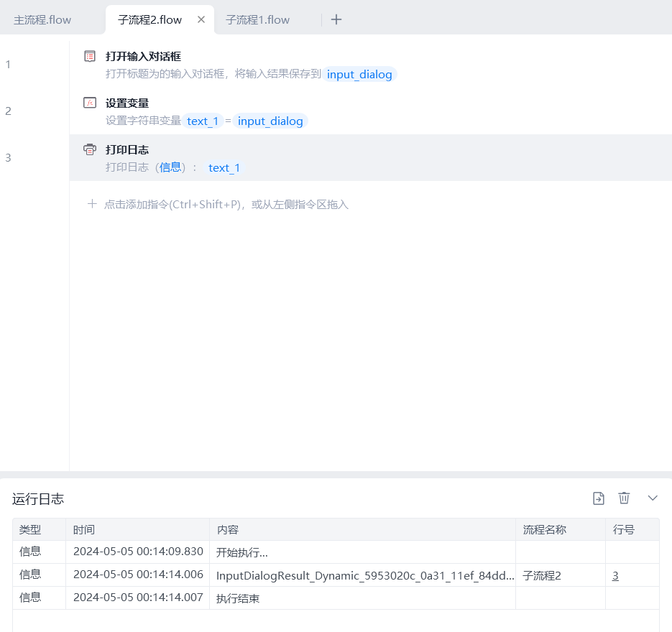Export the run log with export icon
Screen dimensions: 672x632
pyautogui.click(x=598, y=498)
